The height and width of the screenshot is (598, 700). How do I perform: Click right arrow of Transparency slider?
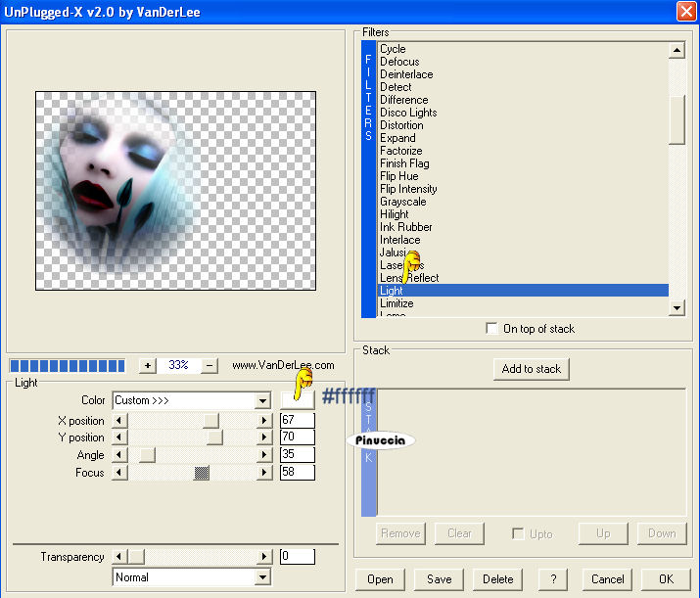(263, 557)
